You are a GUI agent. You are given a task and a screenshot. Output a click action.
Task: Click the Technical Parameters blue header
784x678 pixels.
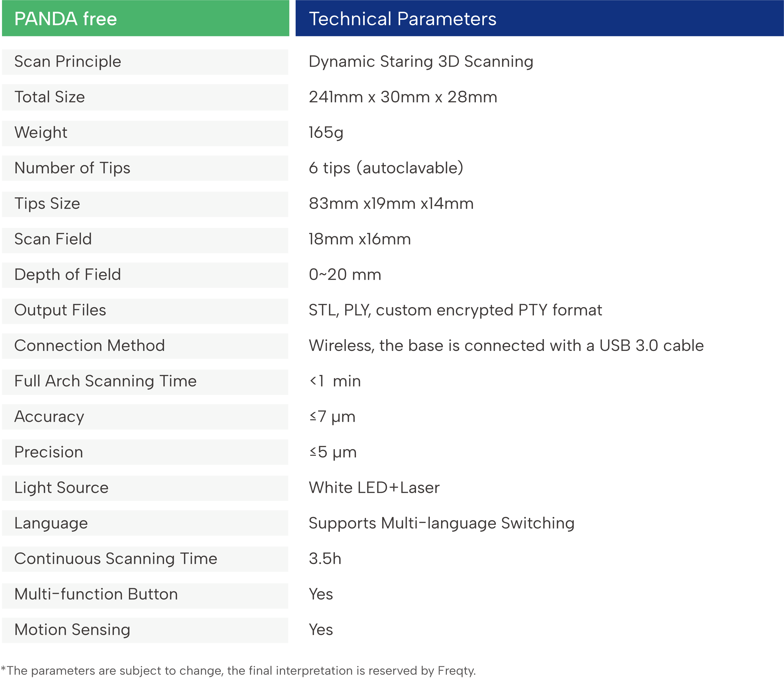(540, 18)
